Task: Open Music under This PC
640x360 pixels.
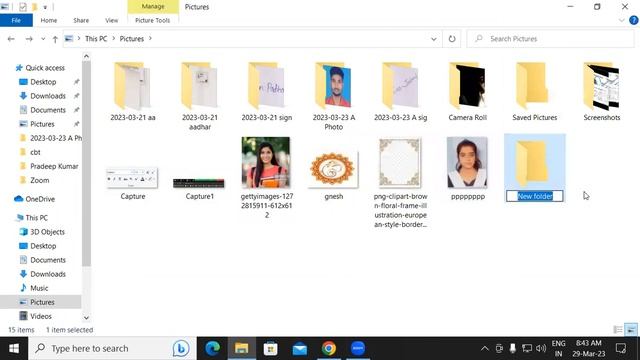Action: (39, 288)
